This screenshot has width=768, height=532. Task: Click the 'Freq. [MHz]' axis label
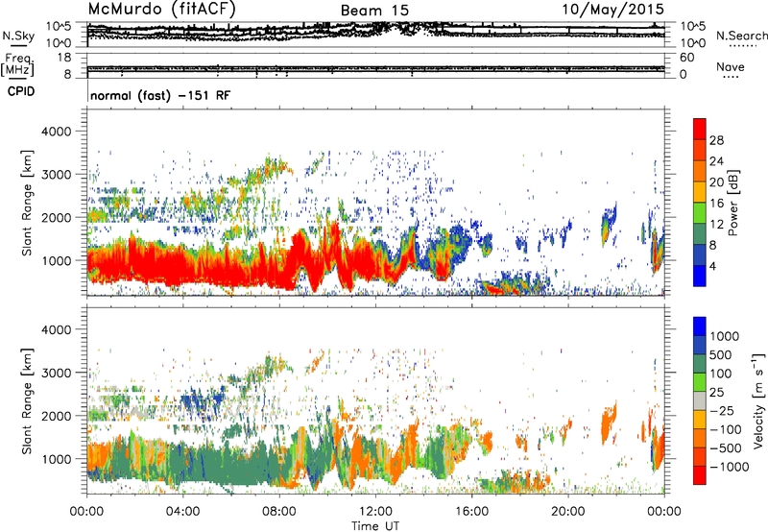pyautogui.click(x=17, y=65)
